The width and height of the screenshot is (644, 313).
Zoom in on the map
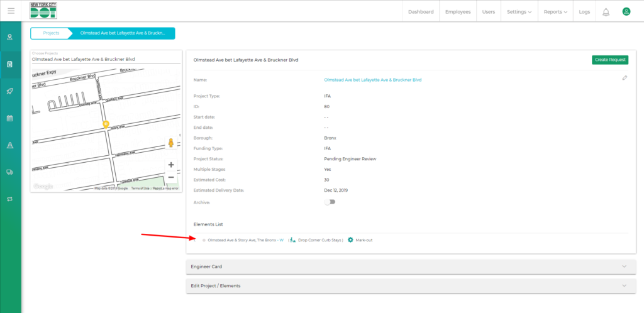pyautogui.click(x=170, y=165)
